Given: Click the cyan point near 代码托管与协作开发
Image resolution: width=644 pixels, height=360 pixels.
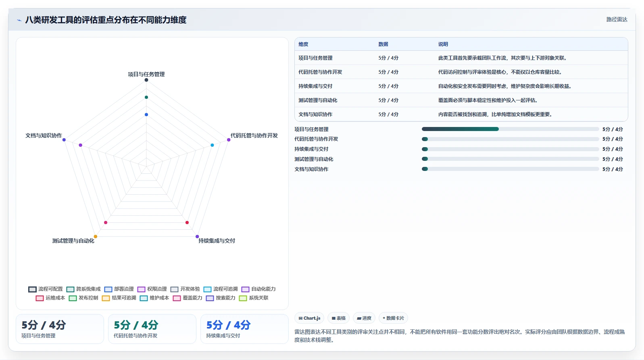Looking at the screenshot, I should click(212, 145).
